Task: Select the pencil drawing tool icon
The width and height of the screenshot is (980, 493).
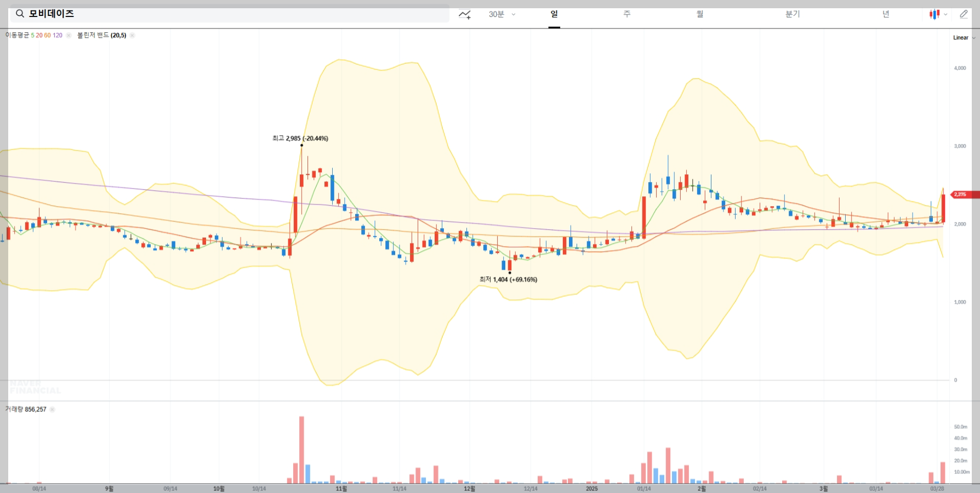Action: (964, 14)
